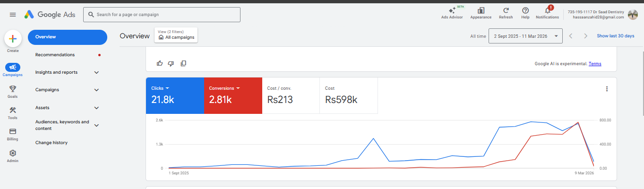Open the Terms link

(595, 64)
